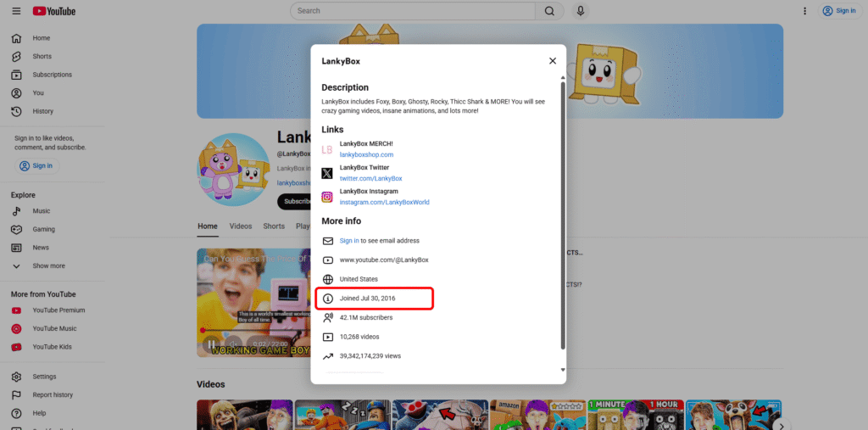Open Subscriptions in the sidebar
Viewport: 868px width, 430px height.
[x=52, y=75]
